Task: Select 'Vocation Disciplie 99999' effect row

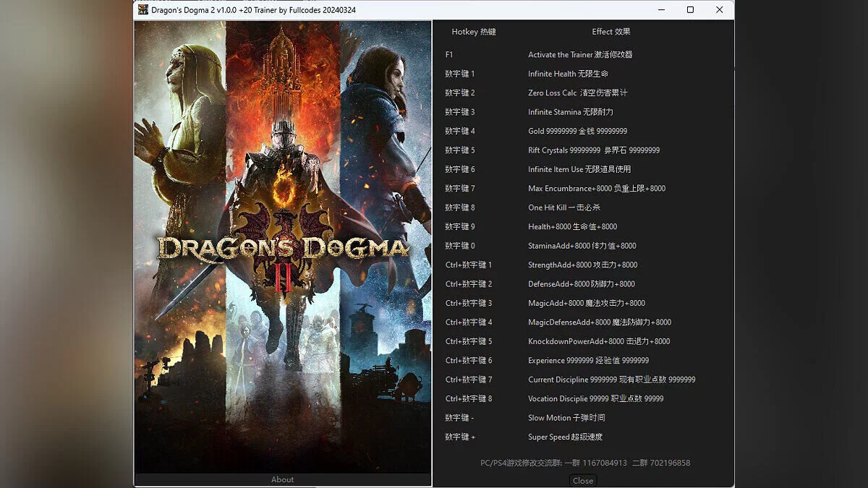Action: (x=595, y=398)
